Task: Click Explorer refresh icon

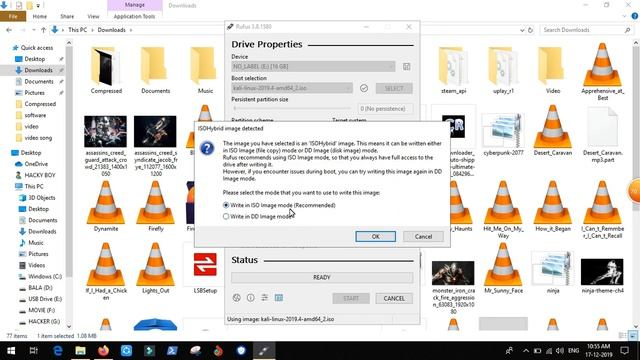Action: [x=530, y=30]
